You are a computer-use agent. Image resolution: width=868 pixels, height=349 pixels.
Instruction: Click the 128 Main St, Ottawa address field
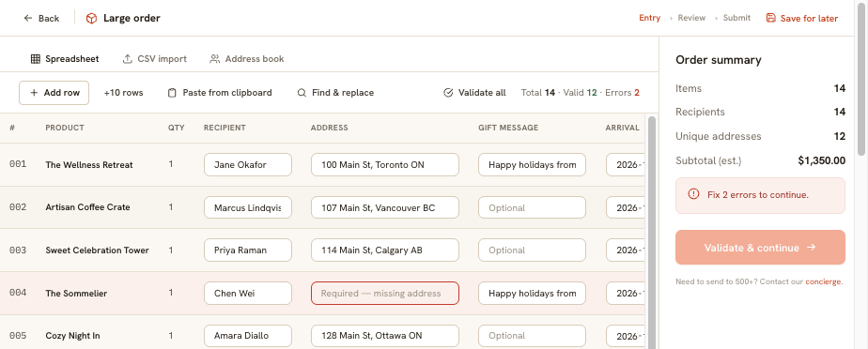[x=385, y=336]
